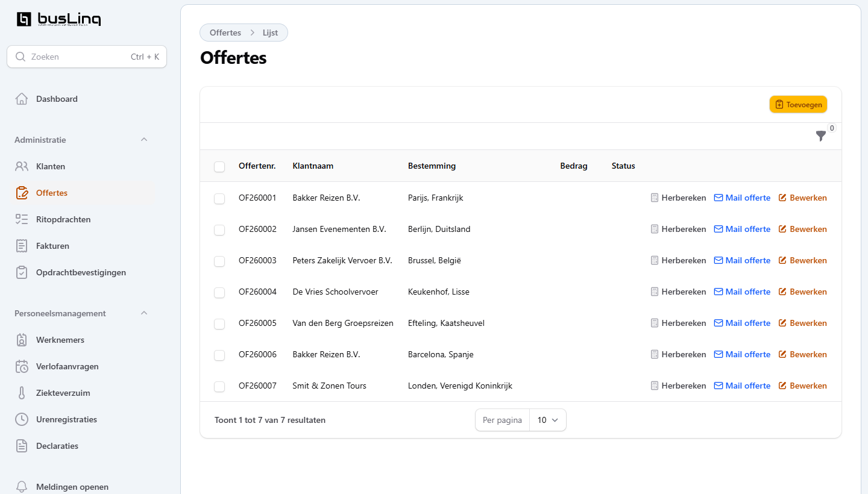Collapse the Personeelsmanagement section

[143, 313]
